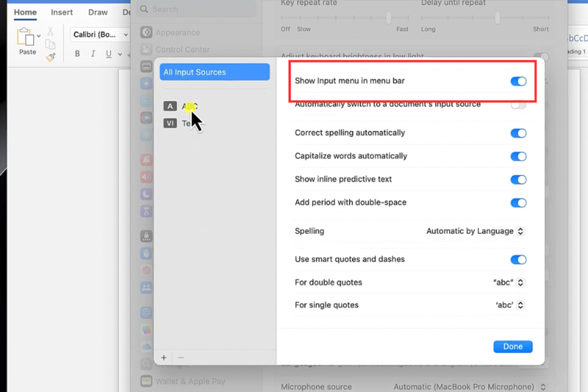Click the Wallet & Apple Pay icon
This screenshot has height=392, width=588.
click(146, 381)
